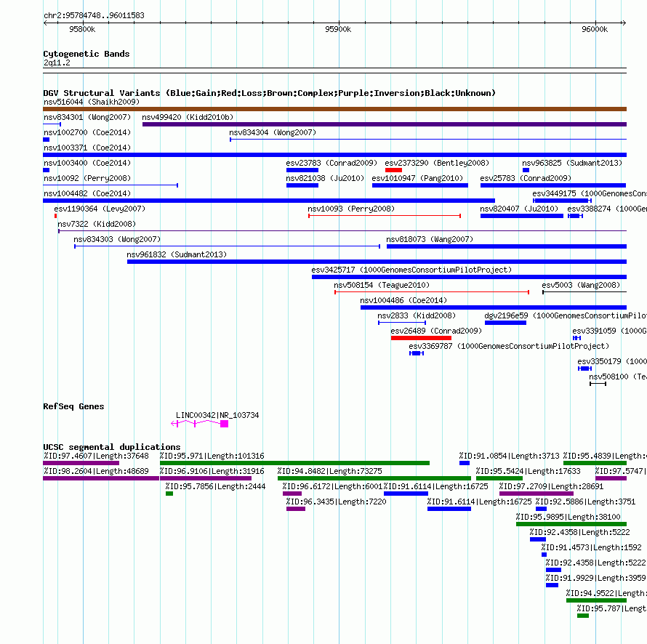Open the esv3388274 variant label
Viewport: 647px width, 644px height.
607,209
